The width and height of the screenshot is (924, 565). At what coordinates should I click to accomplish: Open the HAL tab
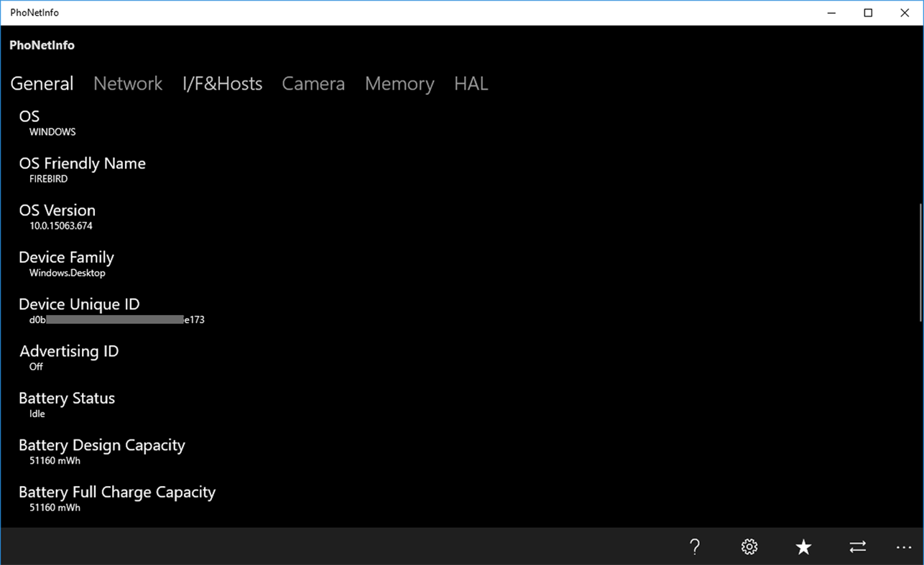pyautogui.click(x=471, y=83)
